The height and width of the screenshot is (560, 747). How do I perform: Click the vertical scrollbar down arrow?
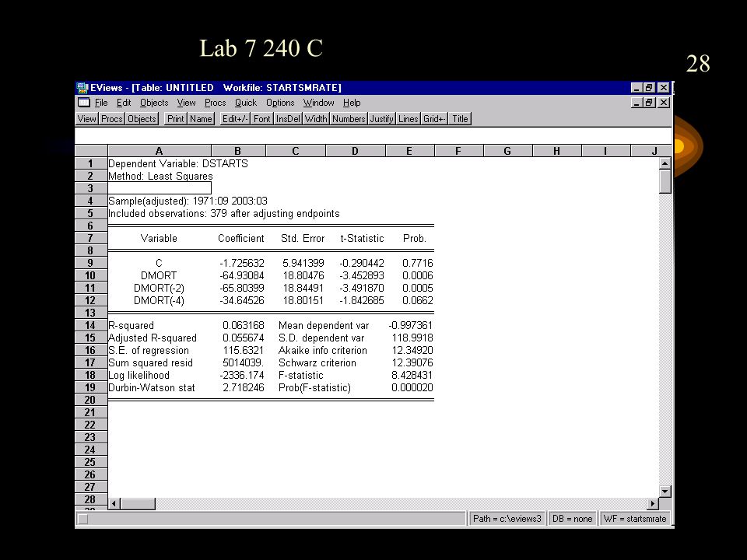point(665,492)
